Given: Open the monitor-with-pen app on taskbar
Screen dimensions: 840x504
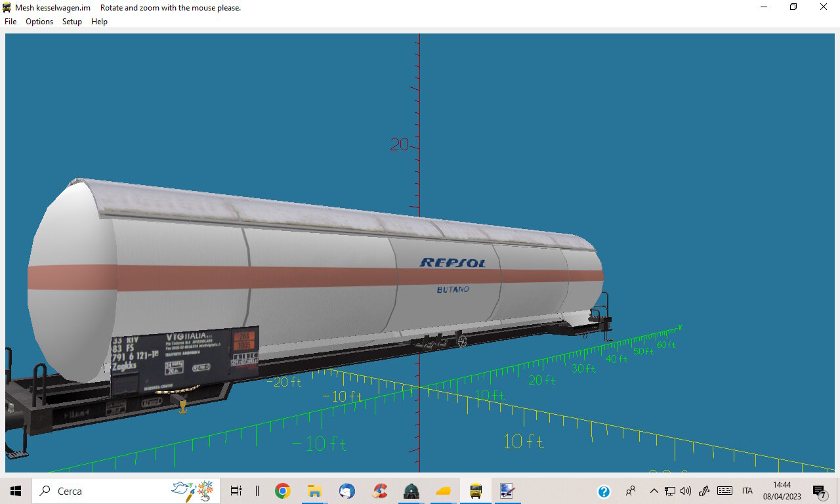Looking at the screenshot, I should tap(507, 491).
